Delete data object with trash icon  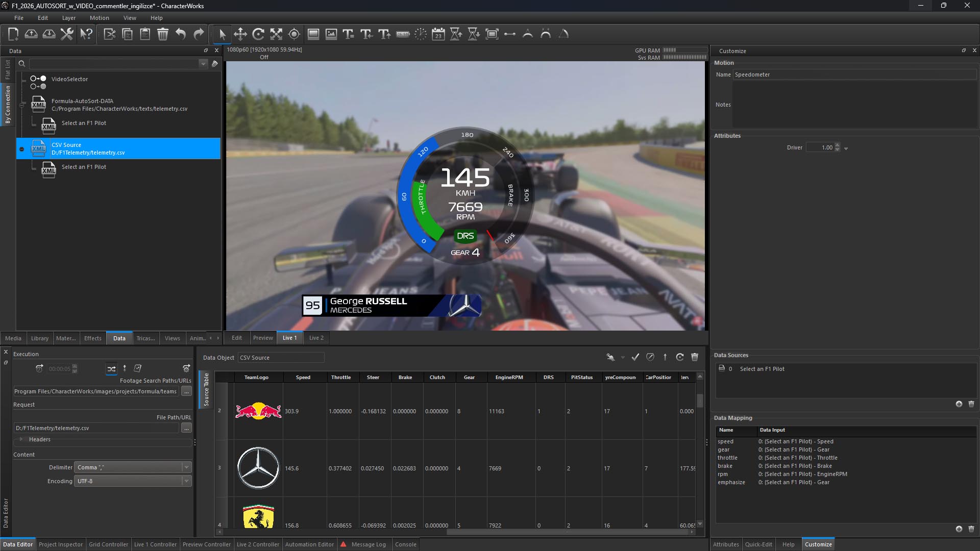pyautogui.click(x=695, y=357)
